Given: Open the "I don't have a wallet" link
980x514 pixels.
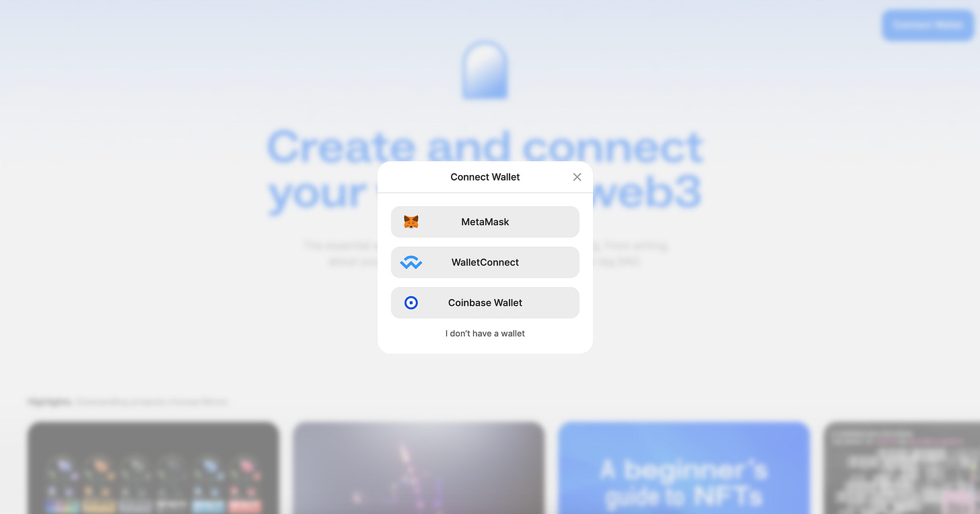Looking at the screenshot, I should click(485, 333).
